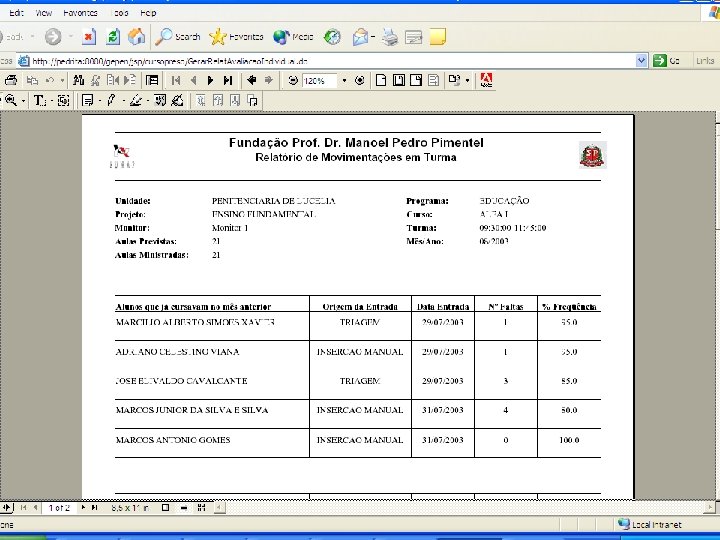Click the Acrobat Print icon
Viewport: 720px width, 540px height.
(x=11, y=80)
